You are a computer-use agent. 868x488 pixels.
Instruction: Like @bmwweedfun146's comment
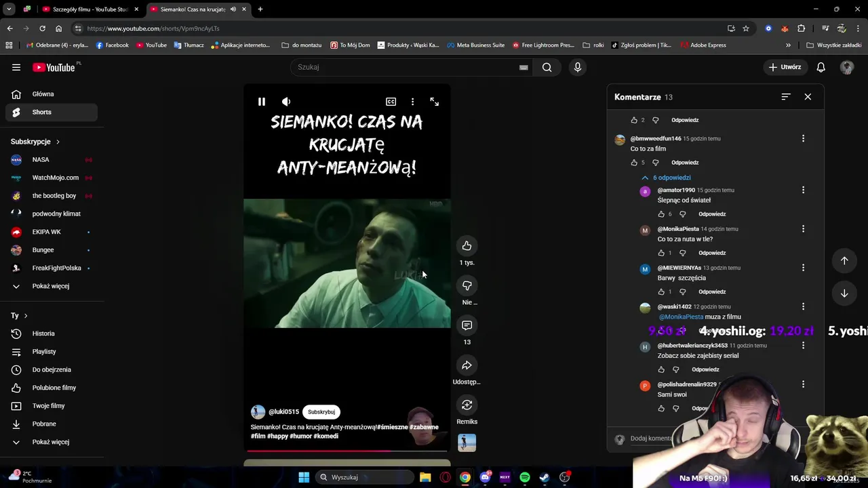click(634, 163)
